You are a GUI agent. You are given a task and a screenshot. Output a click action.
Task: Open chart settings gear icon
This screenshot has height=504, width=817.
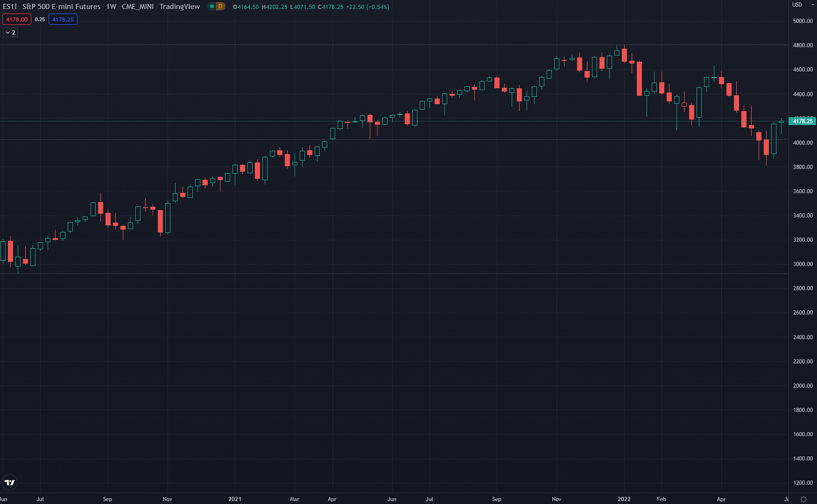coord(804,499)
